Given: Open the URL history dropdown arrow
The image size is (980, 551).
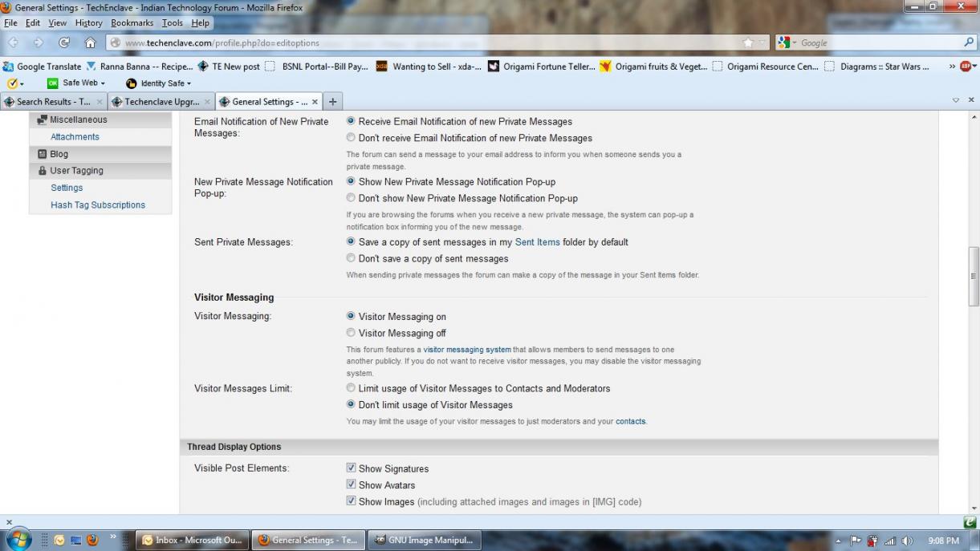Looking at the screenshot, I should coord(762,43).
